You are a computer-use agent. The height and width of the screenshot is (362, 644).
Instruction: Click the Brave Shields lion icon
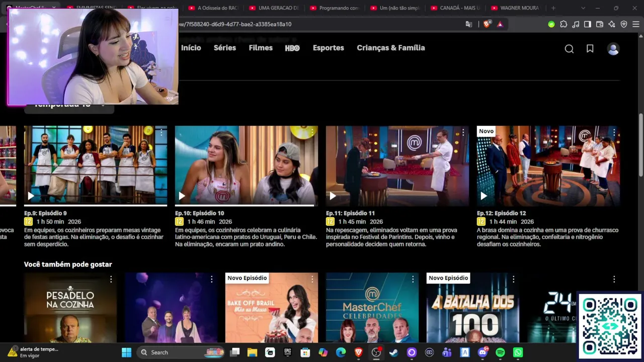[487, 24]
